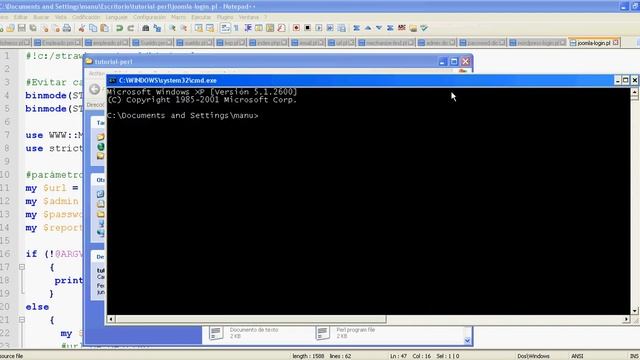640x360 pixels.
Task: Toggle word wrap toolbar icon
Action: click(225, 28)
